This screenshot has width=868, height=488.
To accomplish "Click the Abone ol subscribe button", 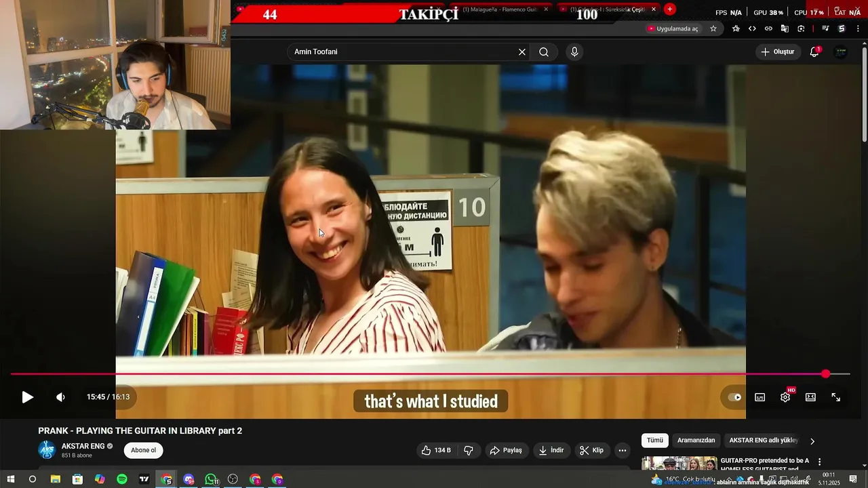I will [143, 450].
